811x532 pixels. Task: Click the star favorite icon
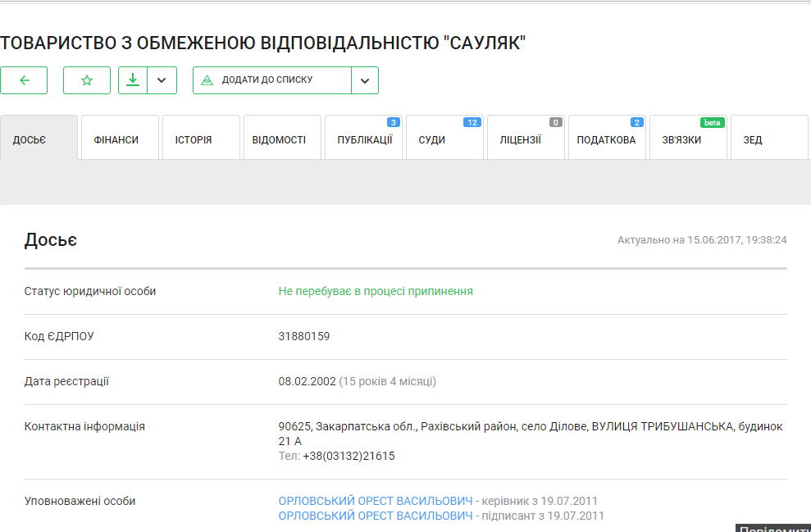(x=87, y=80)
